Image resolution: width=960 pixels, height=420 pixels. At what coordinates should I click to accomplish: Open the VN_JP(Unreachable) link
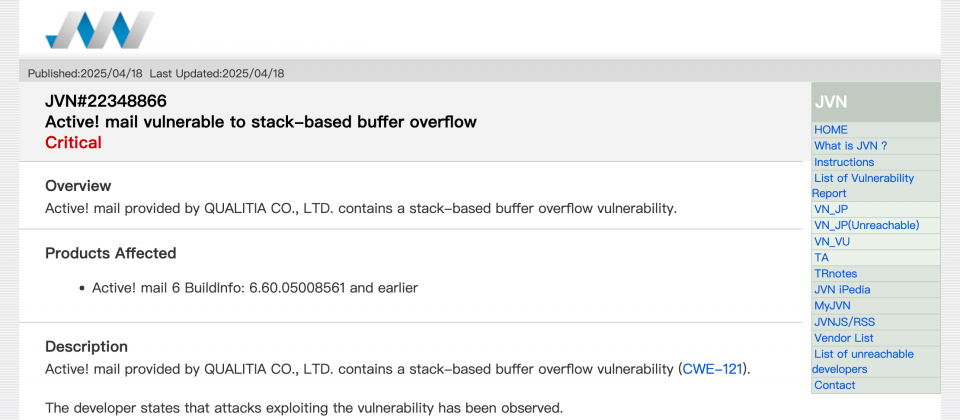[x=866, y=225]
